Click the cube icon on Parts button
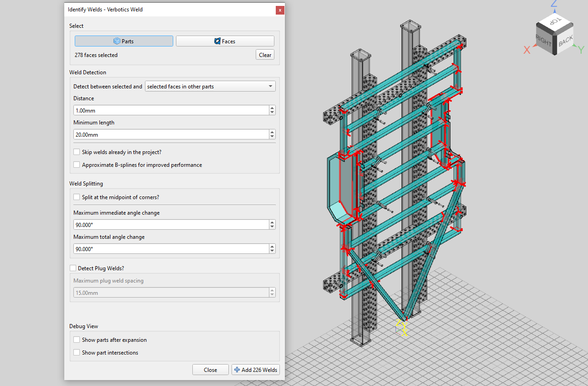The image size is (588, 386). 117,41
